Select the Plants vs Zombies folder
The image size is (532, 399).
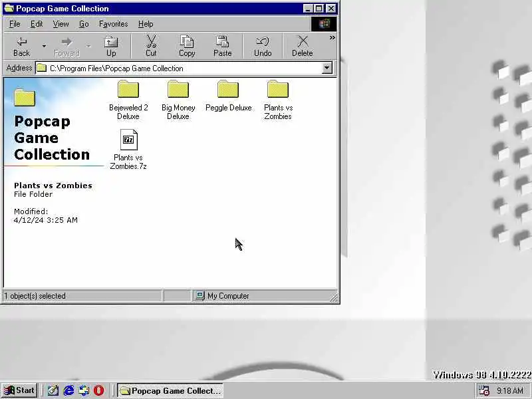point(278,100)
